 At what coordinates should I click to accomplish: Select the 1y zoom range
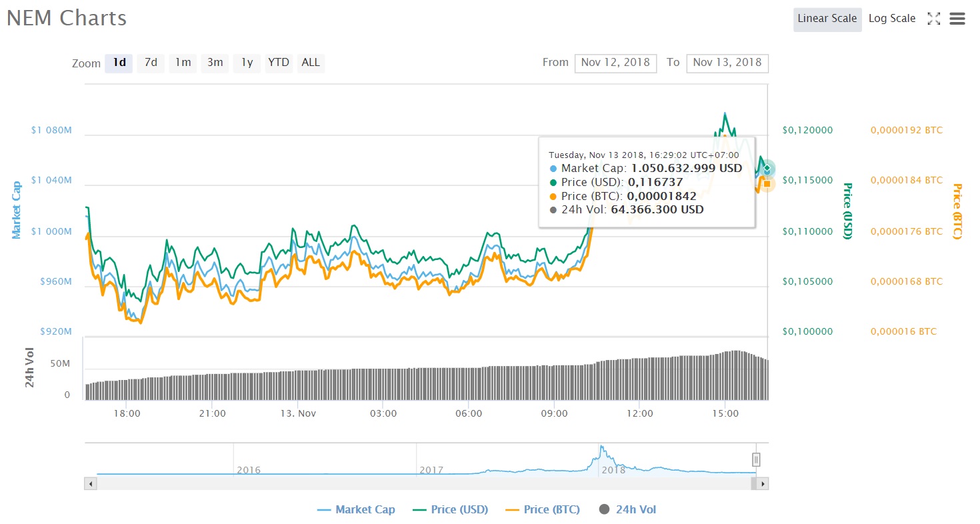[x=247, y=63]
